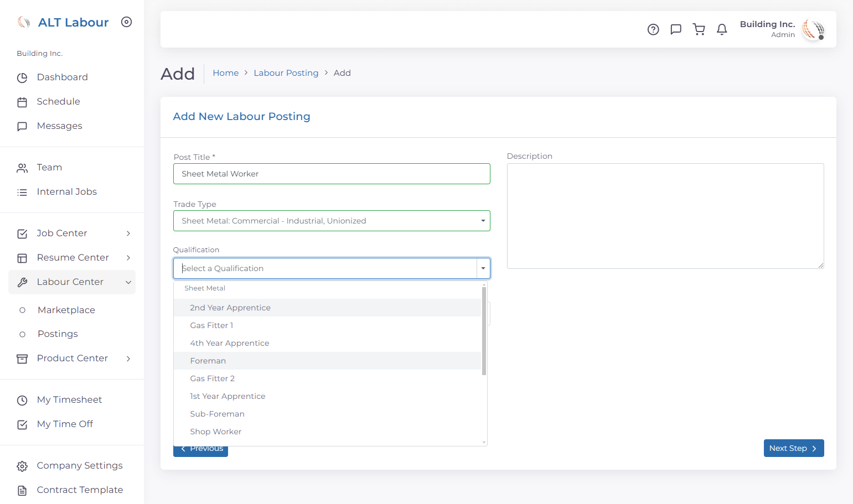Select Gas Fitter 1 option
Image resolution: width=853 pixels, height=504 pixels.
click(327, 325)
